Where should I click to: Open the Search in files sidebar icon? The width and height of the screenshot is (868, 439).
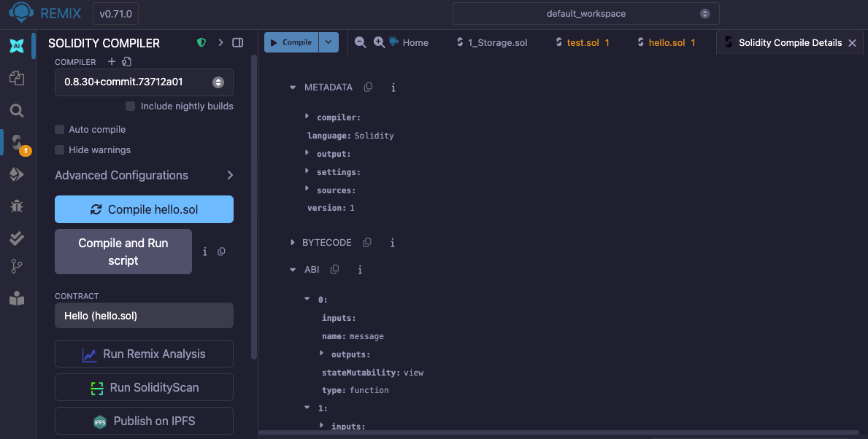pyautogui.click(x=16, y=111)
